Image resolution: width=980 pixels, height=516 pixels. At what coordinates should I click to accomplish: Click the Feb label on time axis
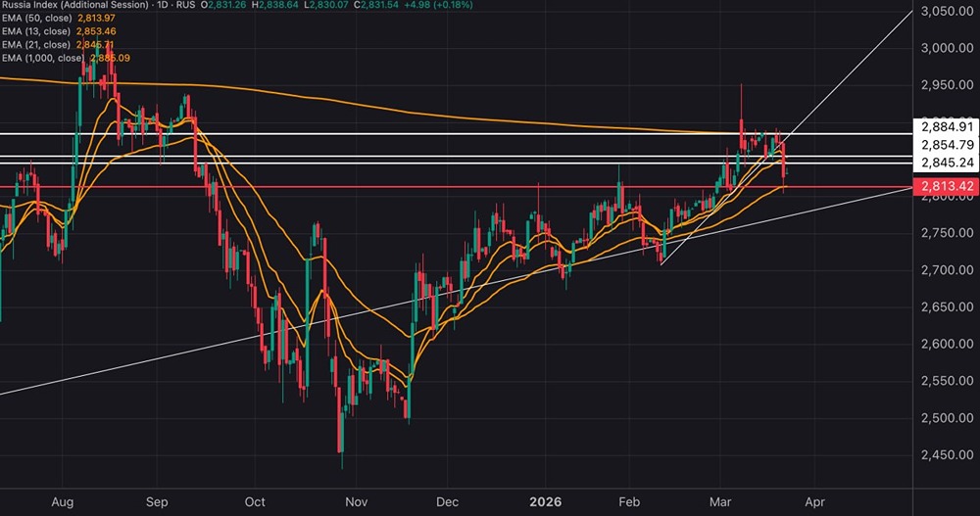pyautogui.click(x=629, y=502)
